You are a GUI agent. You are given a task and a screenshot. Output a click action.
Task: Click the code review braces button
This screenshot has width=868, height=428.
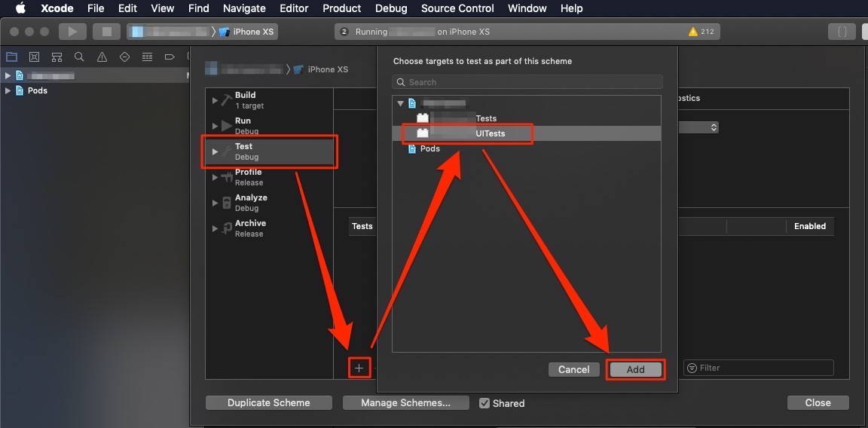pyautogui.click(x=842, y=32)
